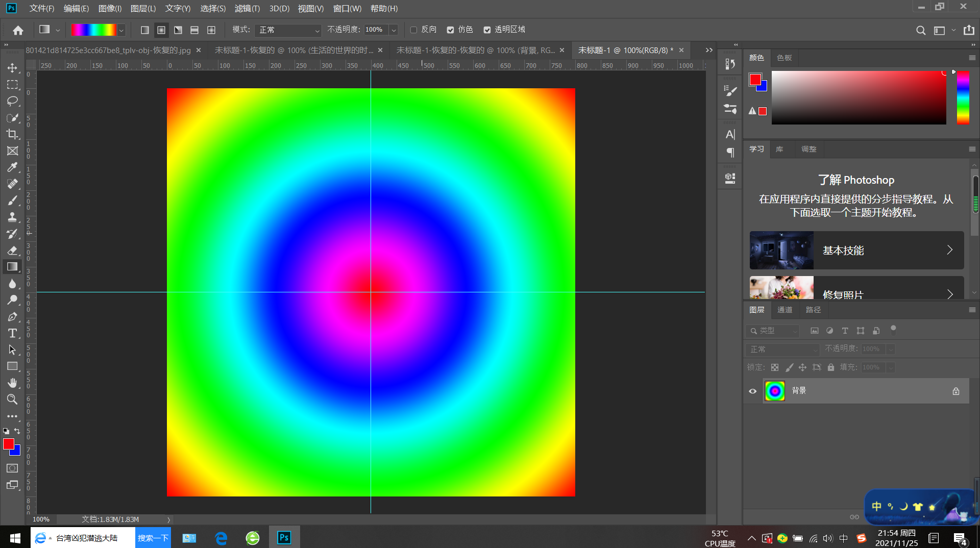Pick the Eyedropper tool

coord(12,167)
